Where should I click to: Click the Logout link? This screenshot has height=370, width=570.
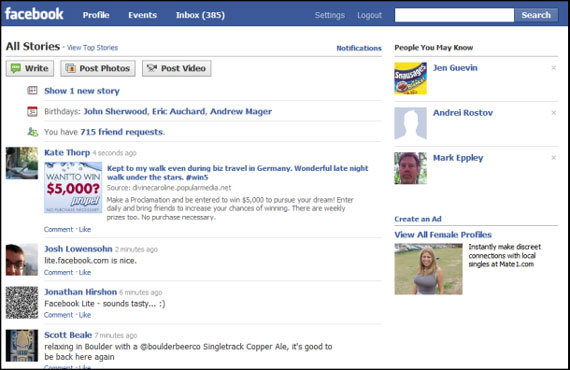(369, 15)
